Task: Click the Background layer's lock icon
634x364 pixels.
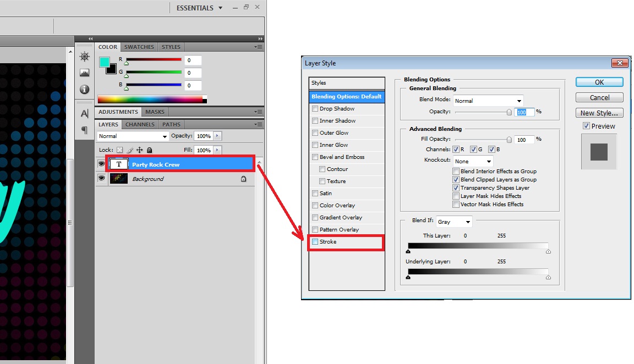Action: coord(243,179)
